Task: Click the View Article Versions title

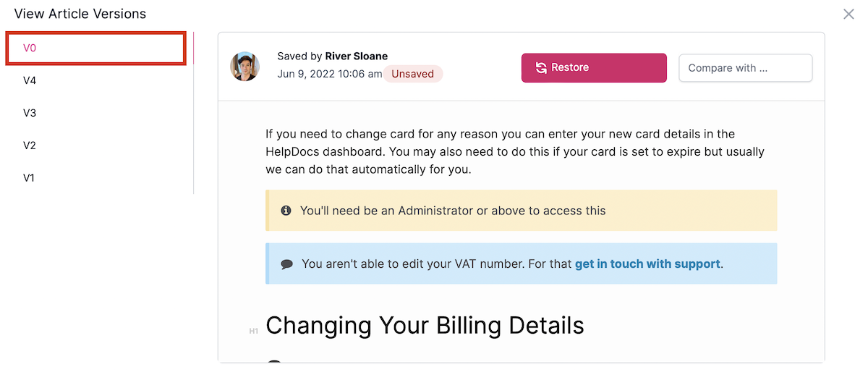Action: [x=80, y=14]
